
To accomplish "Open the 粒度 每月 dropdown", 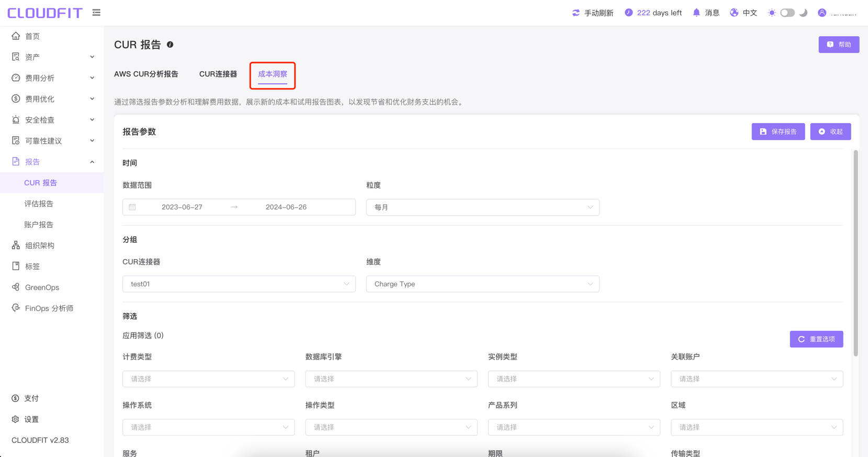I will pyautogui.click(x=482, y=207).
